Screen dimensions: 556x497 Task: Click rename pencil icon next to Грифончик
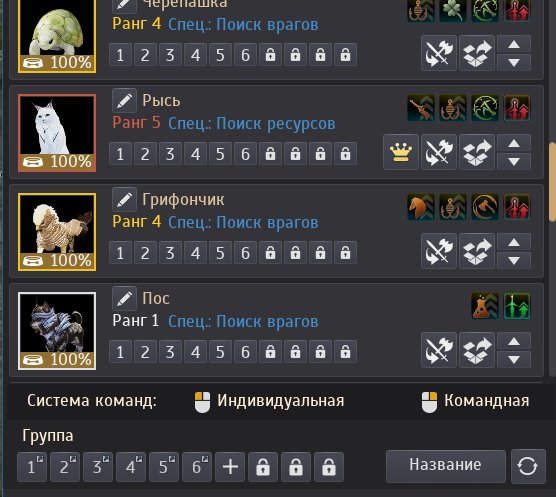124,200
